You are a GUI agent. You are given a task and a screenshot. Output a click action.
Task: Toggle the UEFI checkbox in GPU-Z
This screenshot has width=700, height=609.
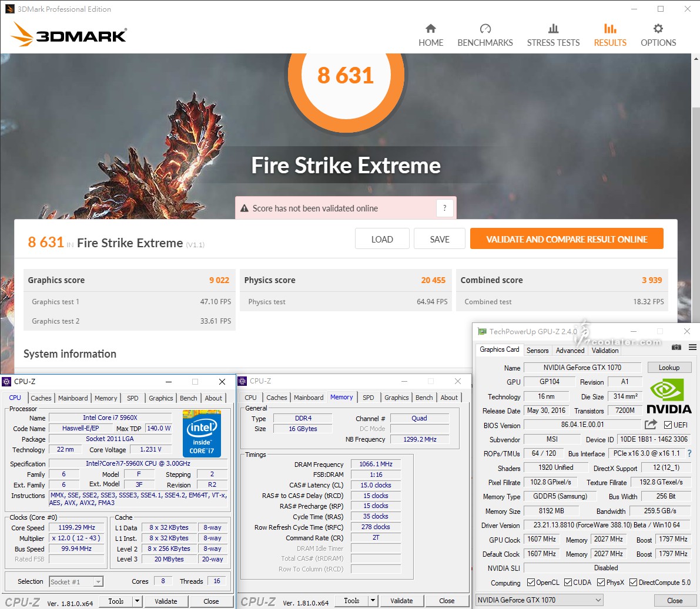click(x=668, y=425)
